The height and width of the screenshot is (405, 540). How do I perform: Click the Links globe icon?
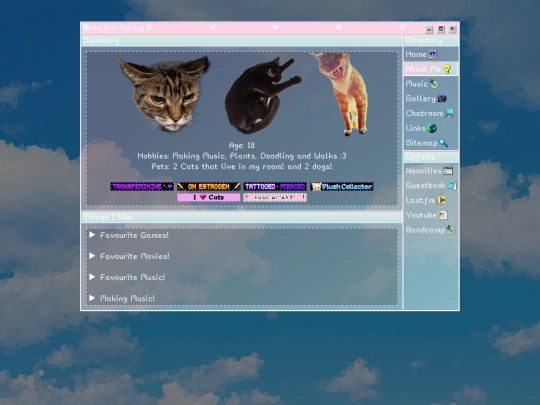coord(432,128)
